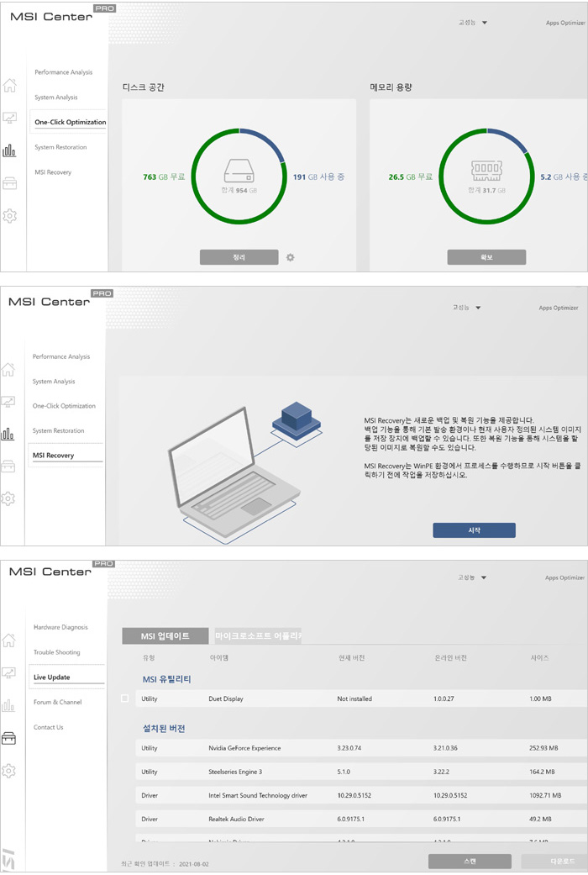This screenshot has height=875, width=588.
Task: Click the 현재 버전 column header
Action: pos(351,658)
